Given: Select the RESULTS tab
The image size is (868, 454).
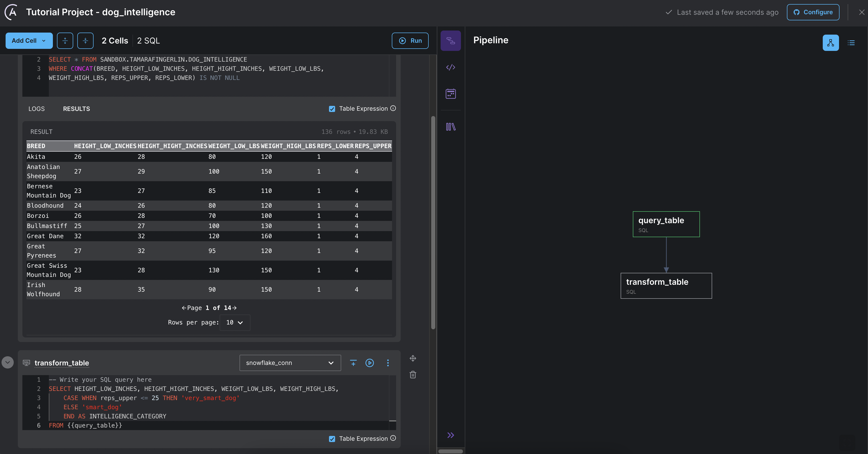Looking at the screenshot, I should (x=77, y=109).
